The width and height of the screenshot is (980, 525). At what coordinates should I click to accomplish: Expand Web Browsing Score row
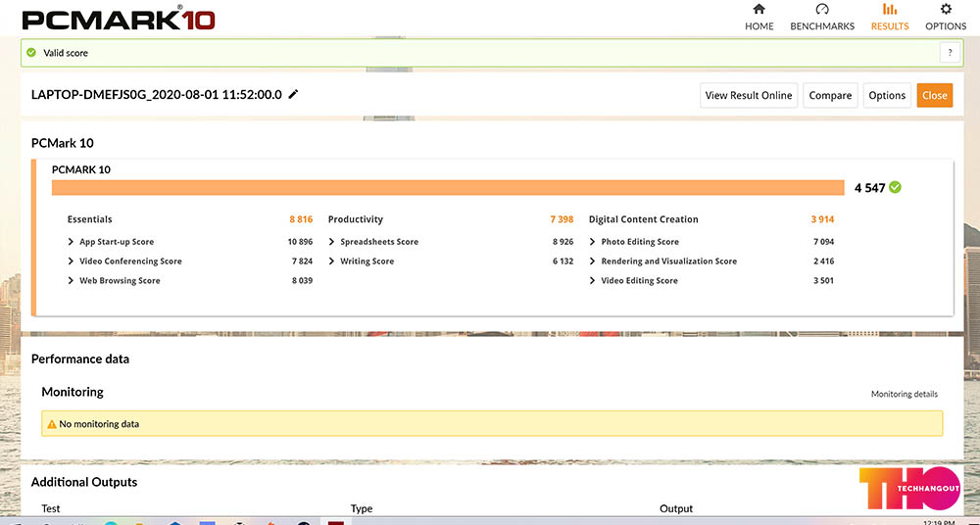pos(72,281)
